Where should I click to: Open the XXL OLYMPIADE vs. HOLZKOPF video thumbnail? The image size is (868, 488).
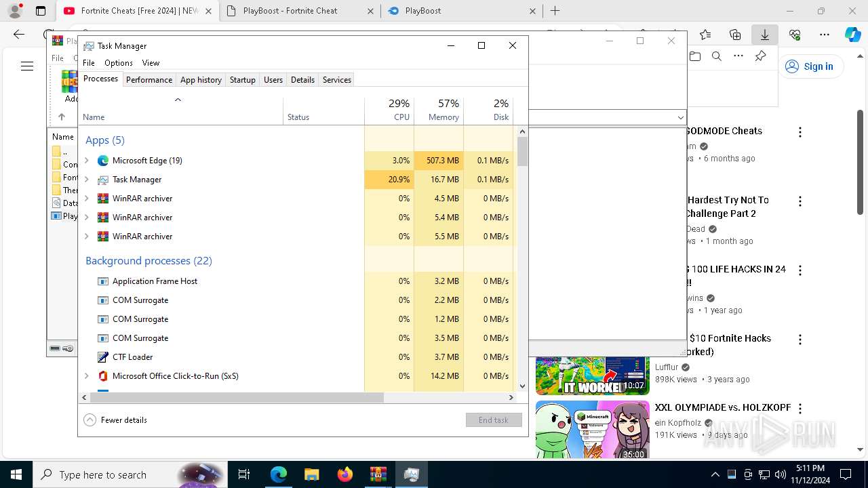(593, 430)
